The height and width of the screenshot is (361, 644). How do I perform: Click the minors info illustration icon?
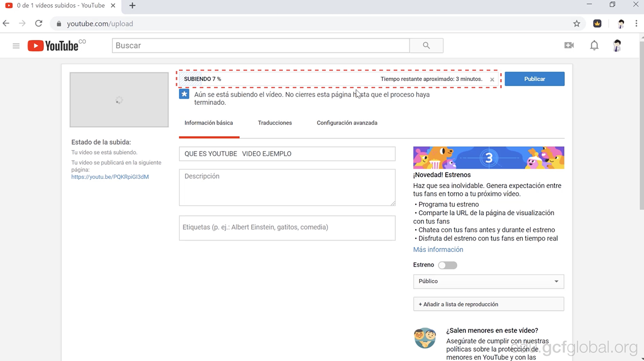pos(425,338)
